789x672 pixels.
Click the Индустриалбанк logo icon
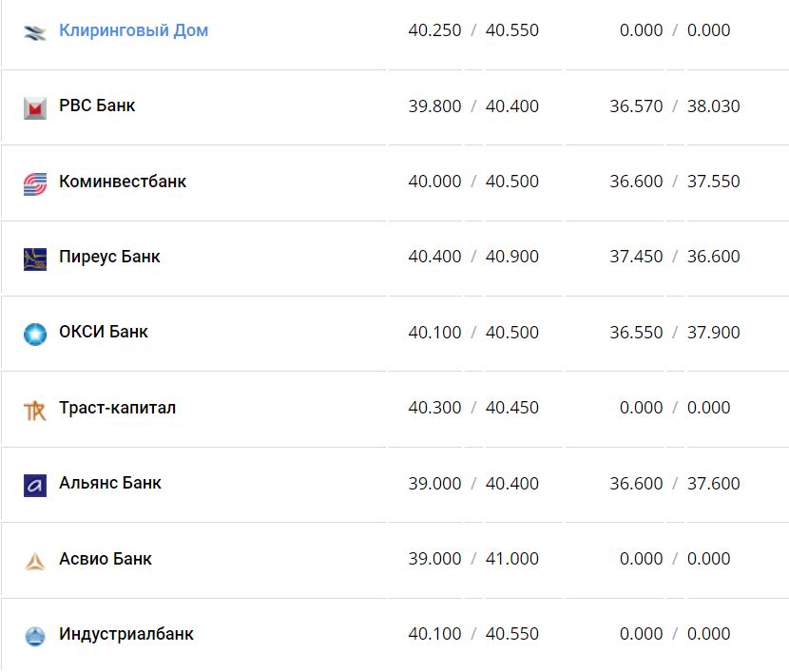35,636
